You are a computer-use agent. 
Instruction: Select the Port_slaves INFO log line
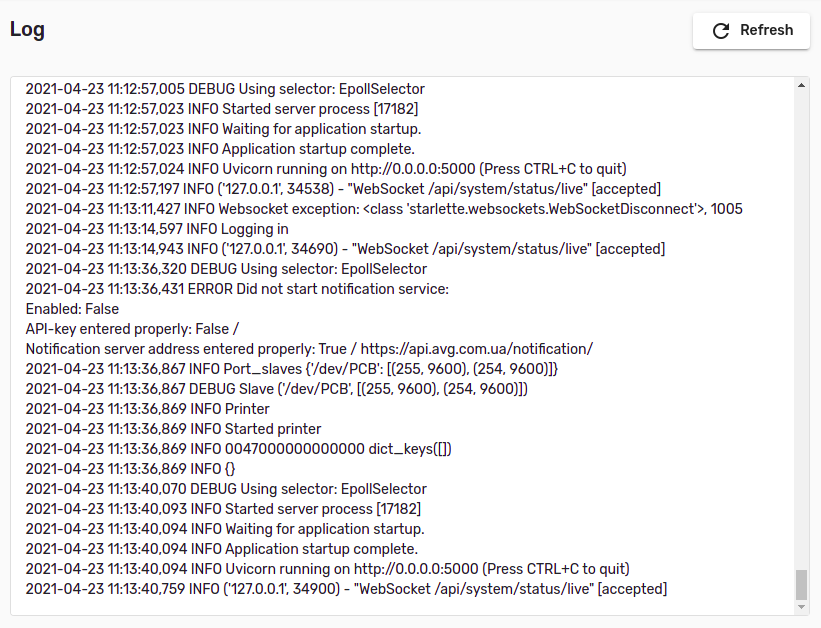[x=292, y=369]
